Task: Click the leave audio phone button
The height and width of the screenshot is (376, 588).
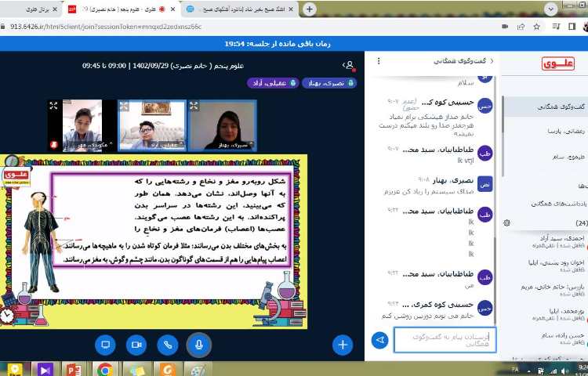Action: click(x=168, y=344)
